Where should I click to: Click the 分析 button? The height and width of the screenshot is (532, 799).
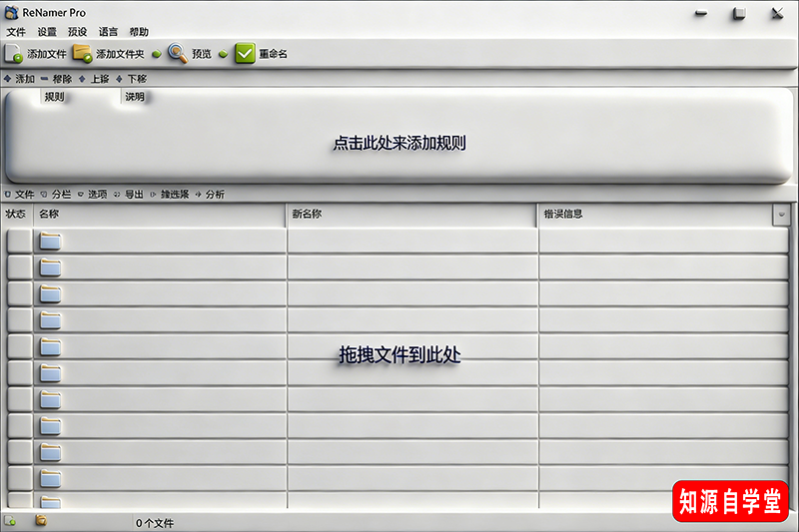click(210, 195)
